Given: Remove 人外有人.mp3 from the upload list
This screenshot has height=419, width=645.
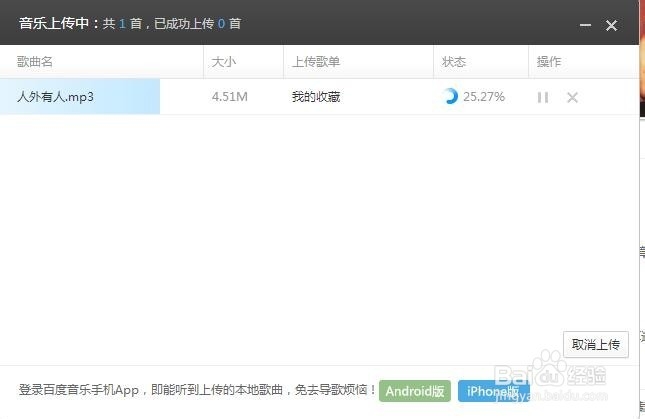Looking at the screenshot, I should click(572, 97).
